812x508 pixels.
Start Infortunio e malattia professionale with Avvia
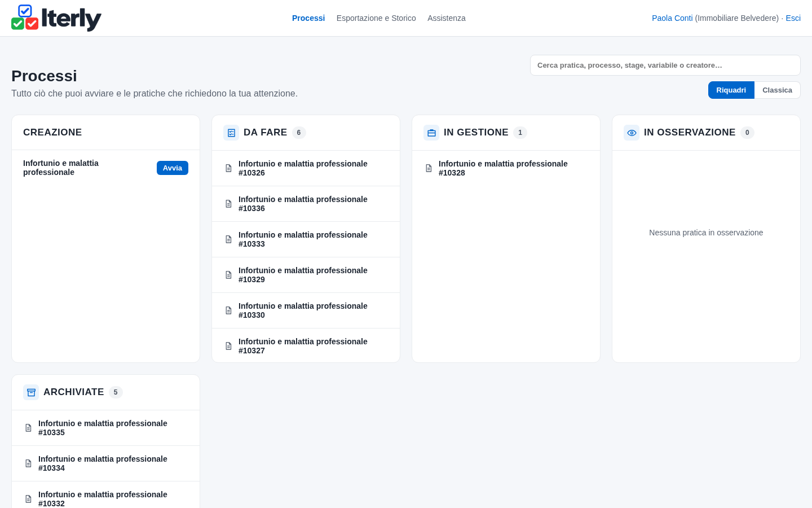tap(173, 168)
